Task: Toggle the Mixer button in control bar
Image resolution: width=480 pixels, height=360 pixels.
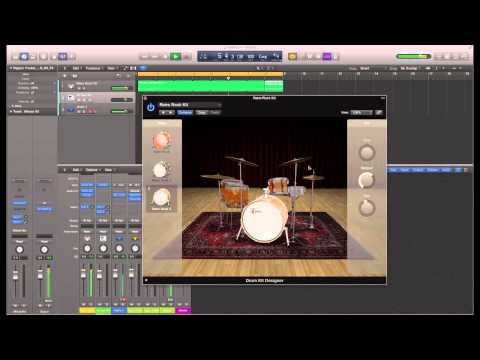Action: click(63, 56)
